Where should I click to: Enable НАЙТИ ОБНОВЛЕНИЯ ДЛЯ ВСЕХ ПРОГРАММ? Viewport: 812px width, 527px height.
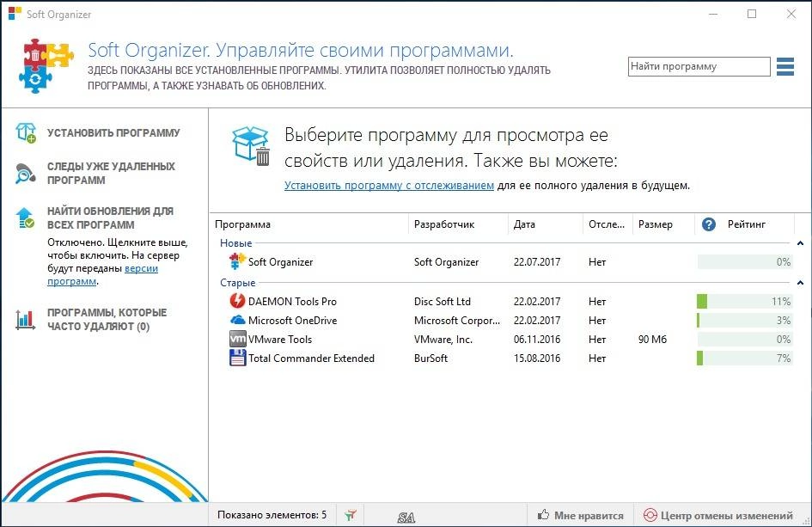110,218
